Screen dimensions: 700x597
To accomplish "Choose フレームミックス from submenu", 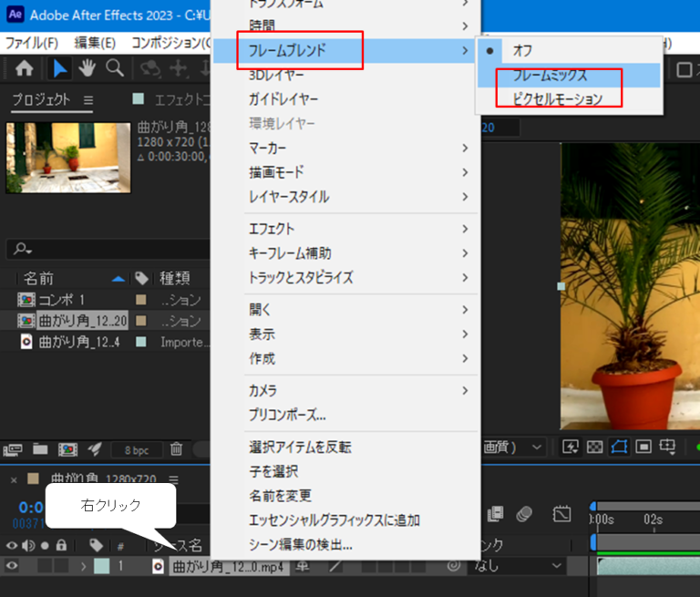I will coord(550,76).
